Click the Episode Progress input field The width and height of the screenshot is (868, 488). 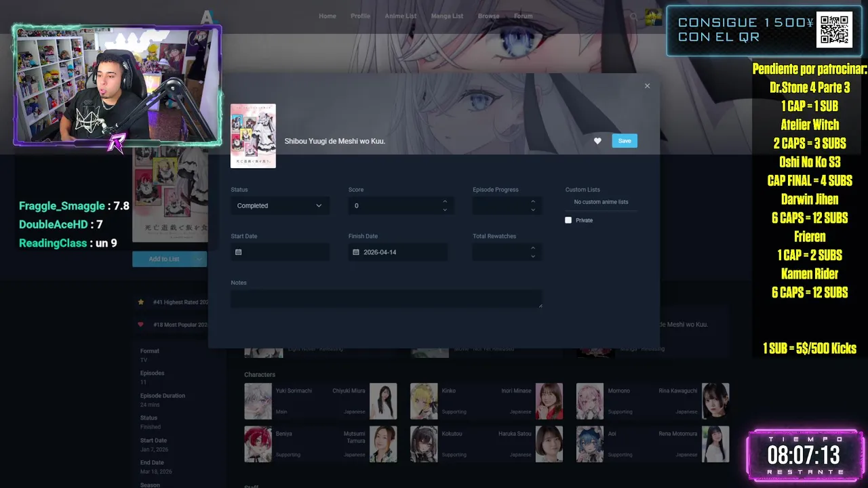(x=506, y=205)
